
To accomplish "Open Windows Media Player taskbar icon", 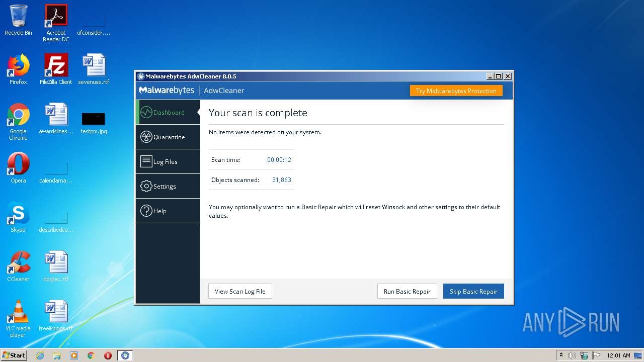I will 74,355.
